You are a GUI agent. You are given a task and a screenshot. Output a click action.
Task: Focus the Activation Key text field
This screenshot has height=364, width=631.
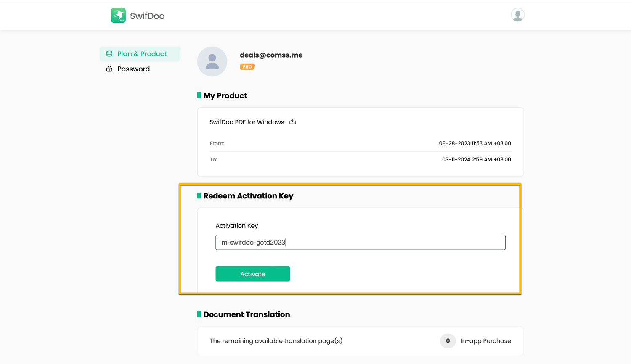click(360, 243)
